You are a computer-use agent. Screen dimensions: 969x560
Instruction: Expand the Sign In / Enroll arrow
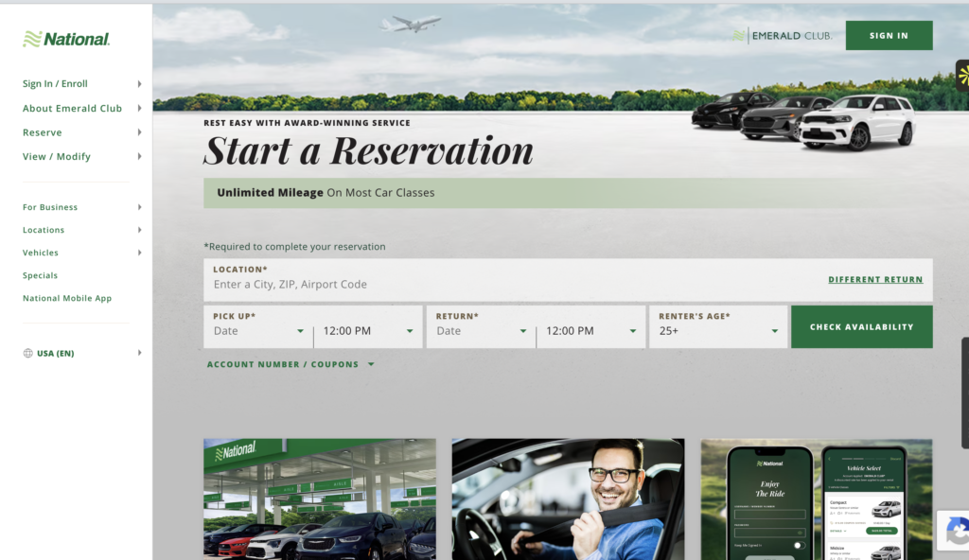[x=140, y=83]
